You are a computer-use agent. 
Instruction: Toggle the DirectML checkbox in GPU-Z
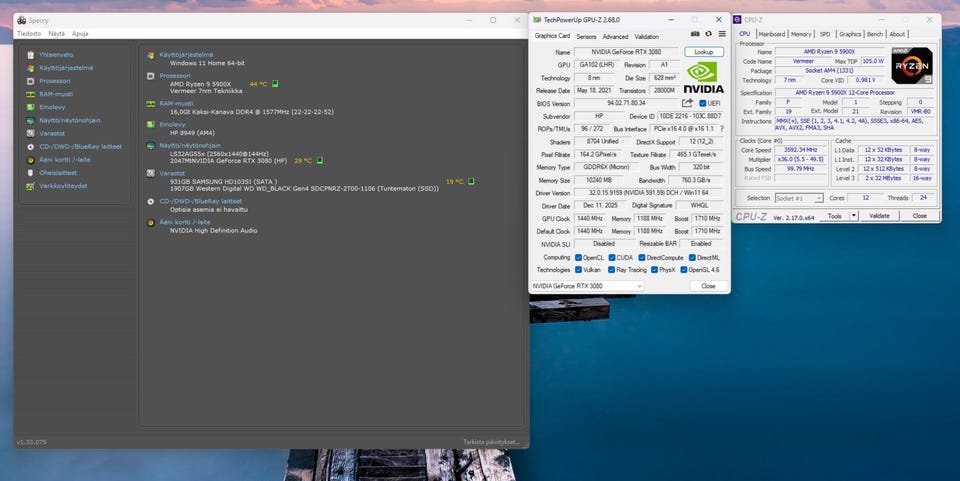692,258
